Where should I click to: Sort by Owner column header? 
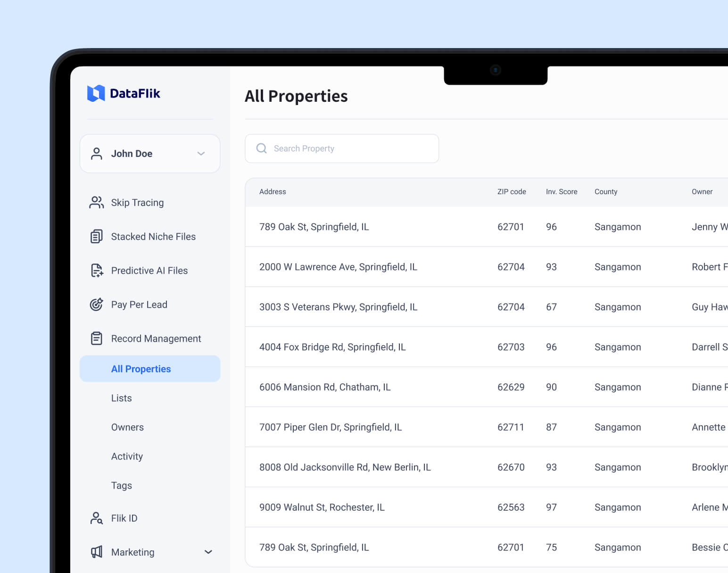[702, 192]
